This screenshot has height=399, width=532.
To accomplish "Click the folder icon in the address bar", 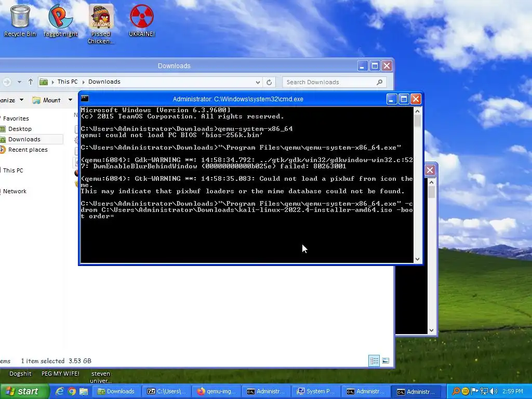I will [44, 82].
